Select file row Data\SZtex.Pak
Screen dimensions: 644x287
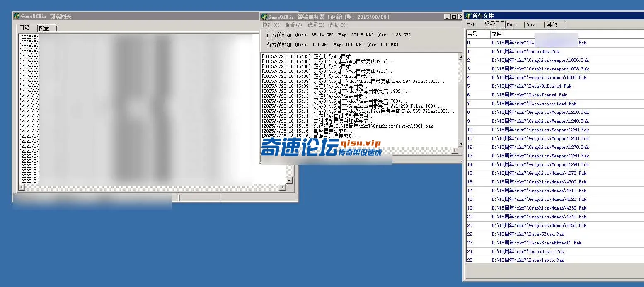pos(554,234)
